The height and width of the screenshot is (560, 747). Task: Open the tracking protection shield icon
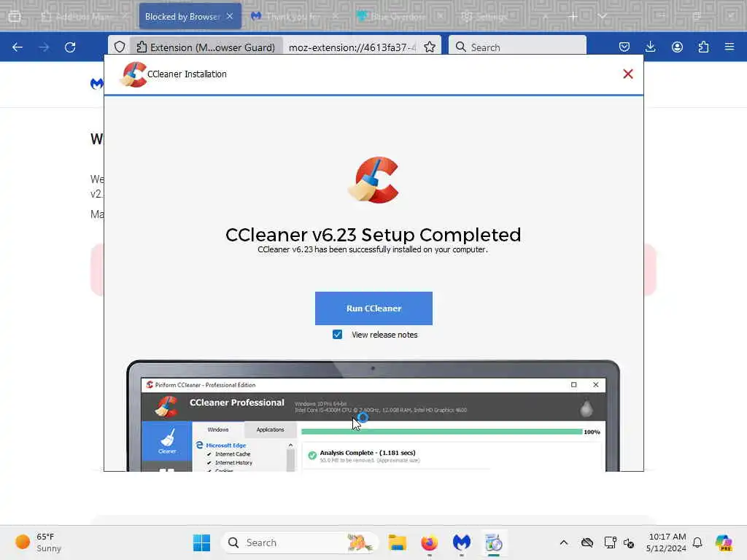pos(120,47)
